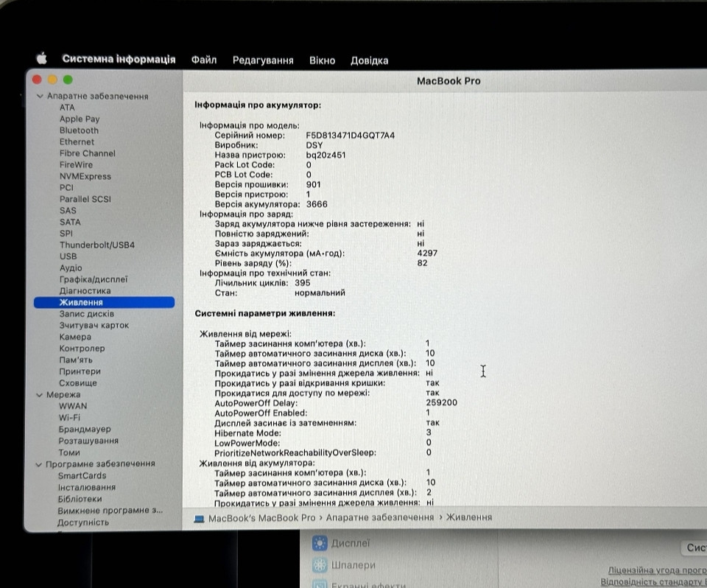Open the Довідка menu
The width and height of the screenshot is (707, 588).
pyautogui.click(x=370, y=60)
